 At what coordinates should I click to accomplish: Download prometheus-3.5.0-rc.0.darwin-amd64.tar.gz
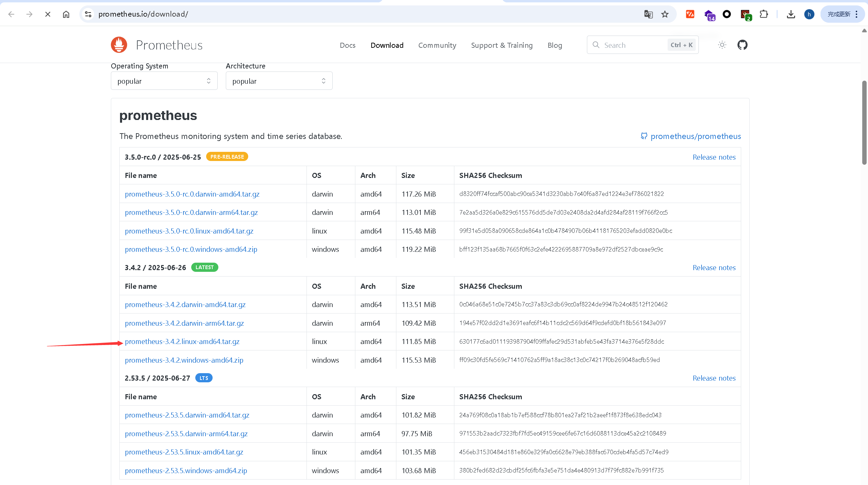point(192,194)
